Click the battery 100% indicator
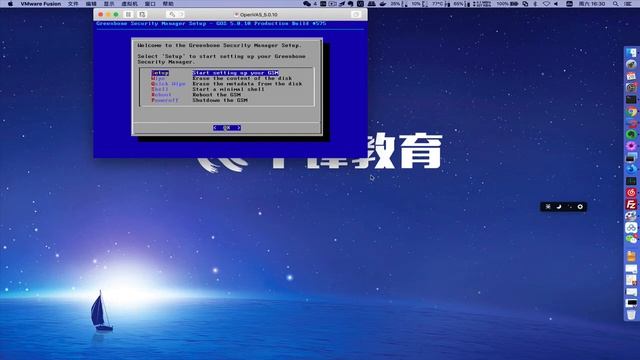The width and height of the screenshot is (640, 360). click(507, 4)
